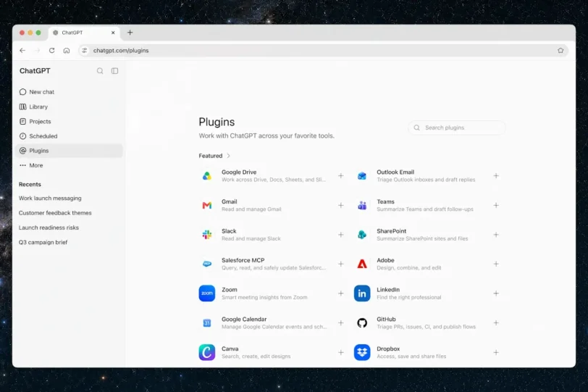Open recent chat Q3 campaign brief
This screenshot has height=392, width=588.
tap(43, 242)
